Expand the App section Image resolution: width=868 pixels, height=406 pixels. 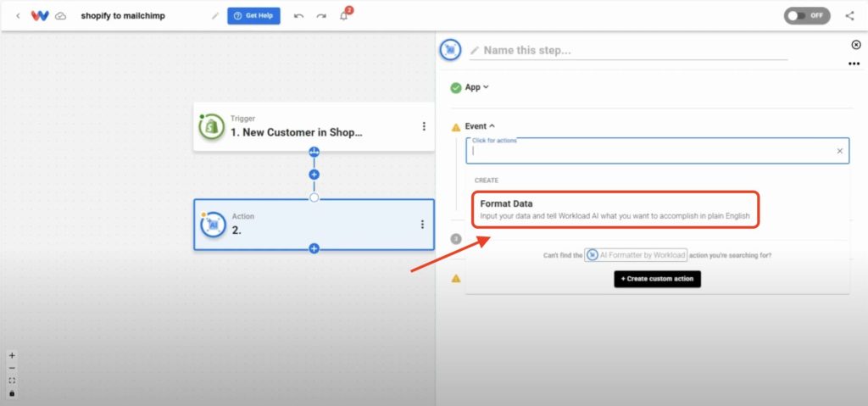point(476,87)
